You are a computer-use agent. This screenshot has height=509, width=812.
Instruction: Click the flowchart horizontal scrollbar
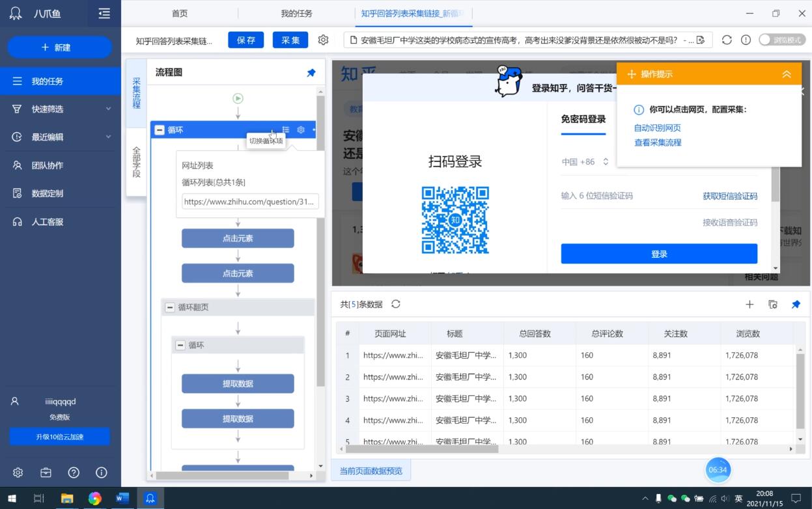222,476
